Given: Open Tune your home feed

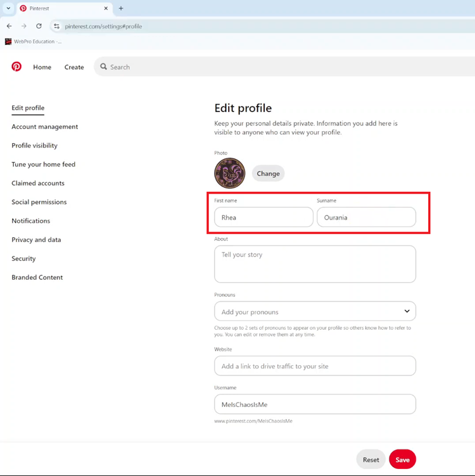Looking at the screenshot, I should coord(44,164).
